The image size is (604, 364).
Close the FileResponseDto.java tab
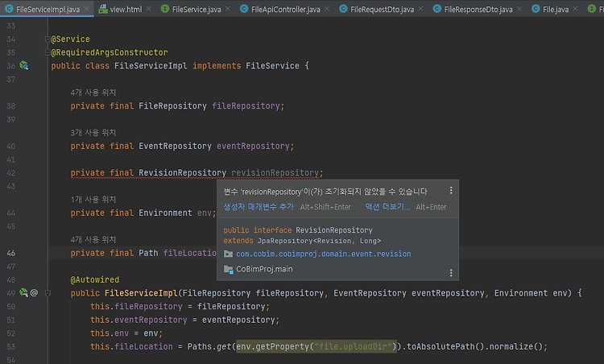[519, 9]
